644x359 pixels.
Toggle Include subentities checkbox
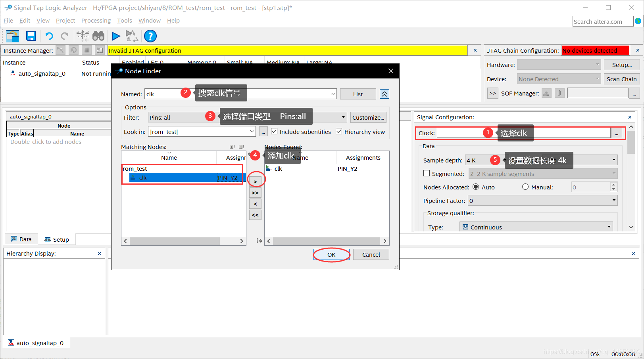(274, 131)
